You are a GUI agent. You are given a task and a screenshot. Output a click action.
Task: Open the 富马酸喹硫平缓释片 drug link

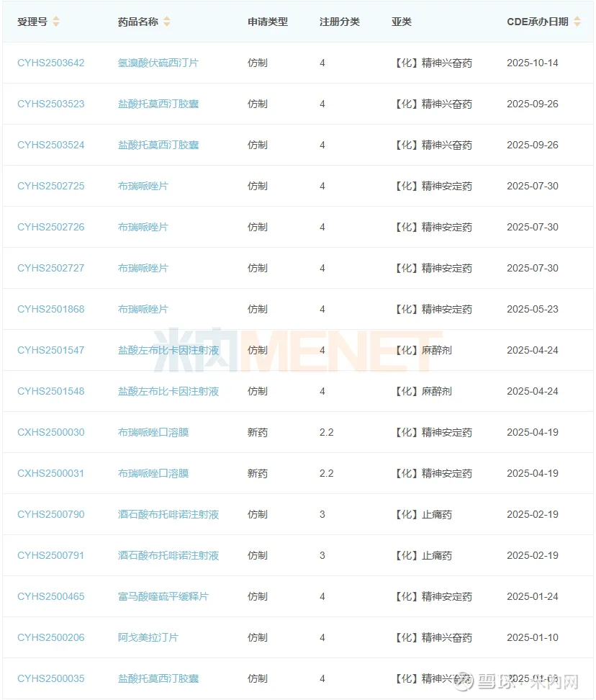click(163, 596)
